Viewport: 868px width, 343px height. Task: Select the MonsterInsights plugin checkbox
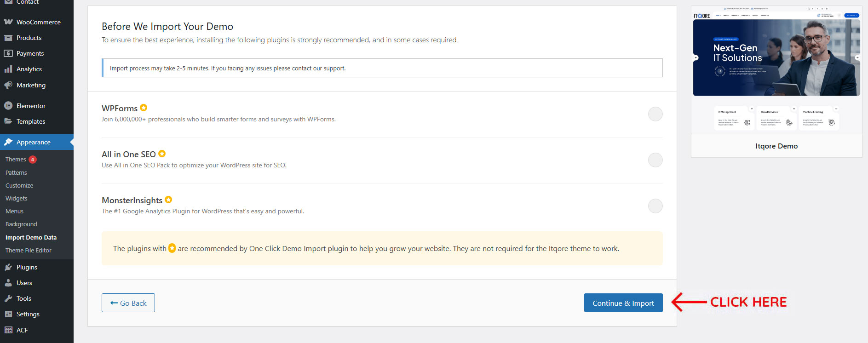(655, 206)
